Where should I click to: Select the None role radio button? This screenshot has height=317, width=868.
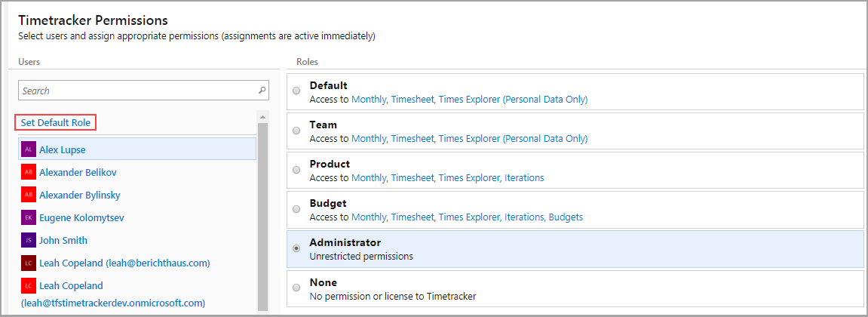pyautogui.click(x=296, y=288)
